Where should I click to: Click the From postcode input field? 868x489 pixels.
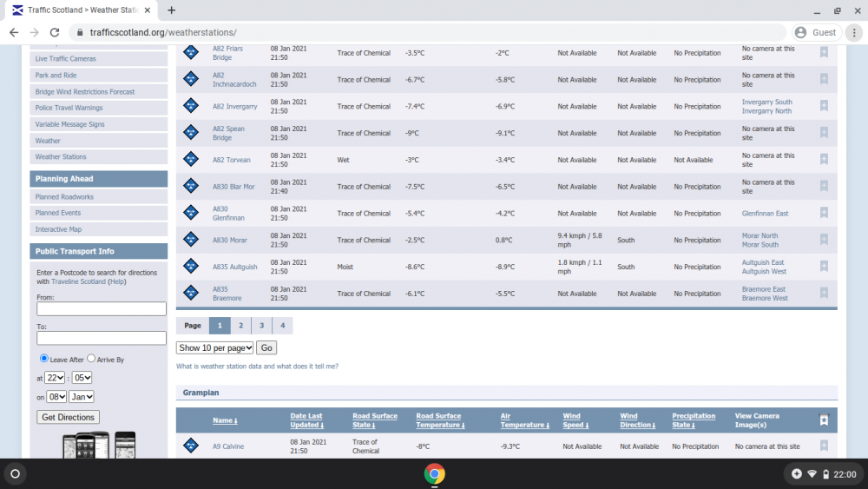[102, 308]
